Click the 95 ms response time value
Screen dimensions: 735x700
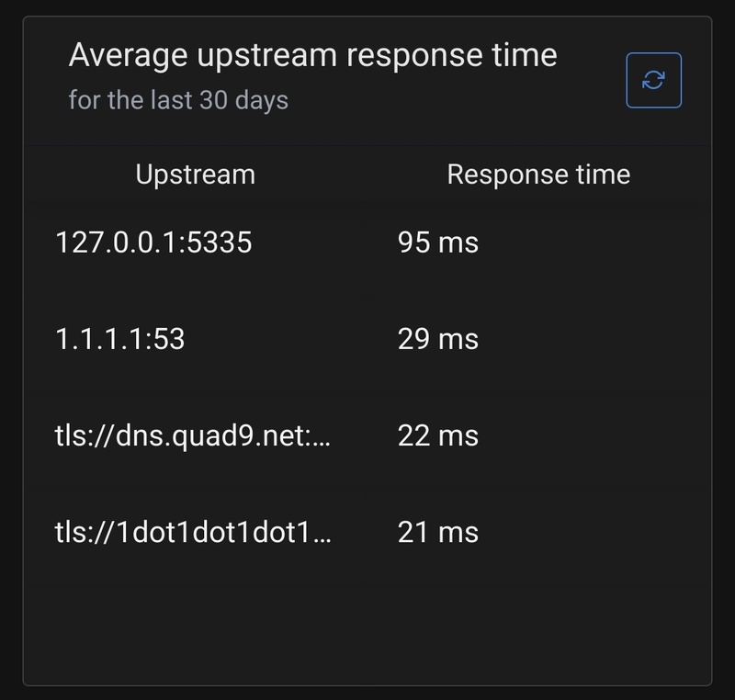pos(437,243)
